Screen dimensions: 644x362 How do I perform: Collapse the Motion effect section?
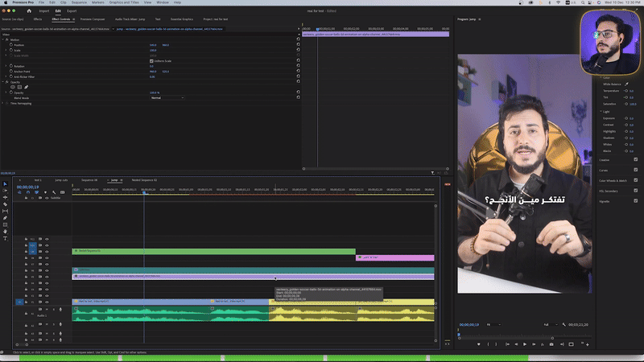tap(4, 39)
